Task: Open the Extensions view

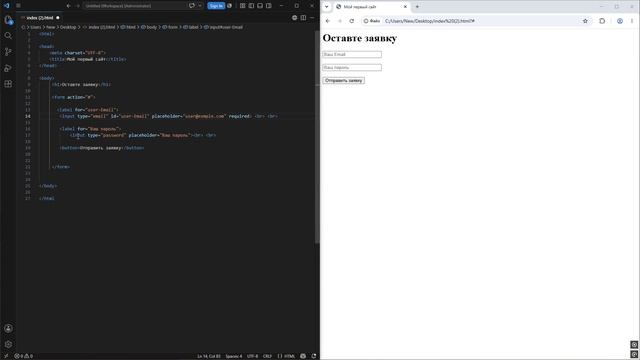Action: click(x=8, y=84)
